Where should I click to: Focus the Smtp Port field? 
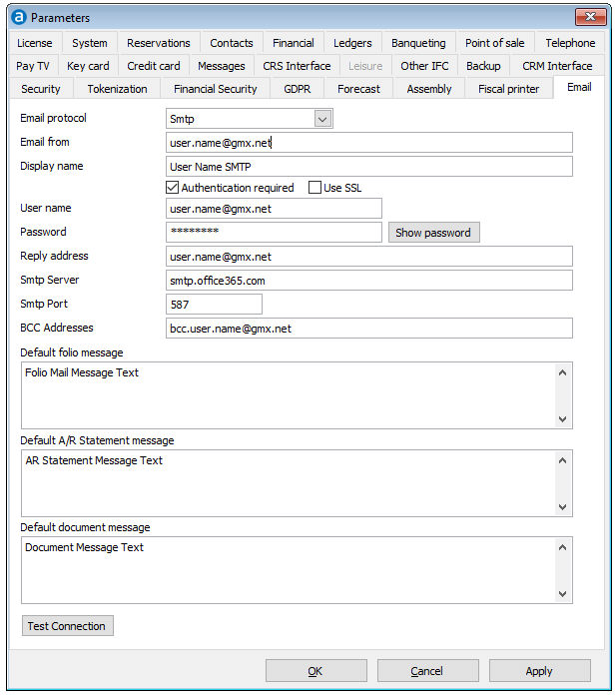coord(214,305)
